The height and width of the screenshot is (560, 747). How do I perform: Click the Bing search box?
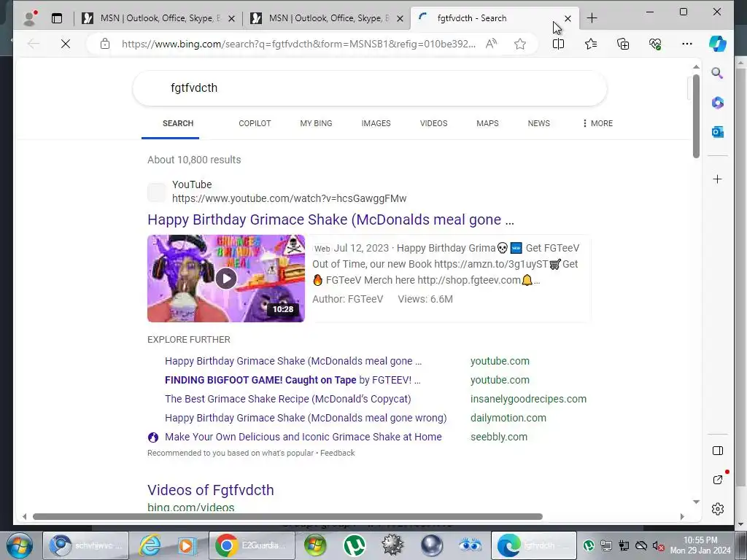pyautogui.click(x=369, y=88)
